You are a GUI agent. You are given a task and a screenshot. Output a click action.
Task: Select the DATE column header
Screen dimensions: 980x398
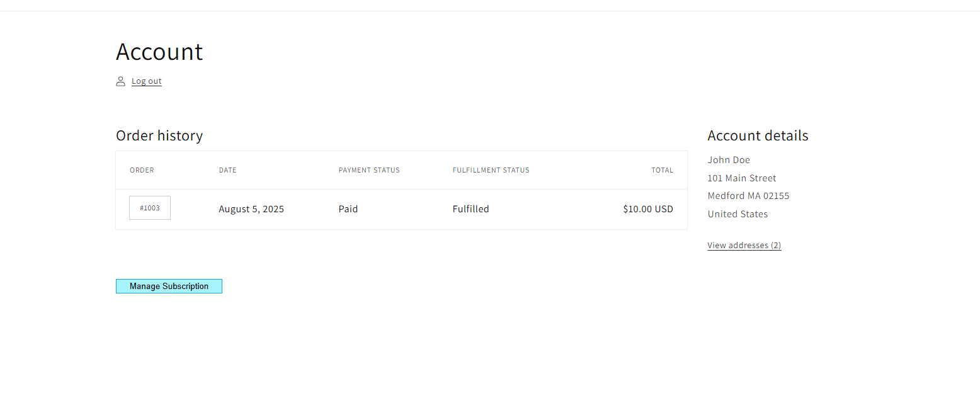[227, 170]
